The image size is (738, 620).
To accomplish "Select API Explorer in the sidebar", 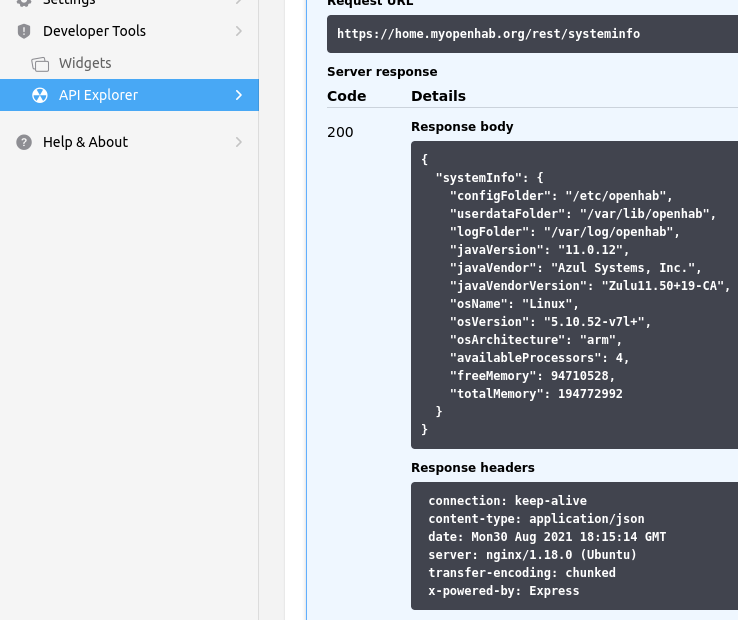I will 98,95.
